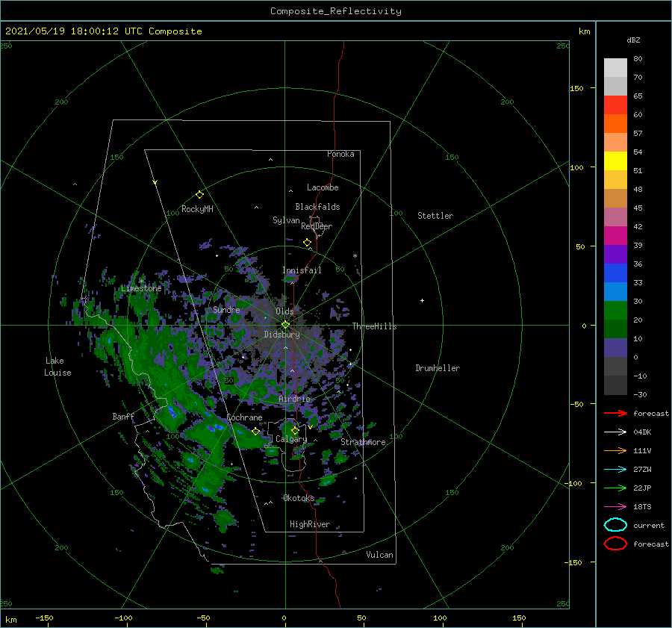Click the HighRiver label
672x628 pixels.
tap(309, 524)
